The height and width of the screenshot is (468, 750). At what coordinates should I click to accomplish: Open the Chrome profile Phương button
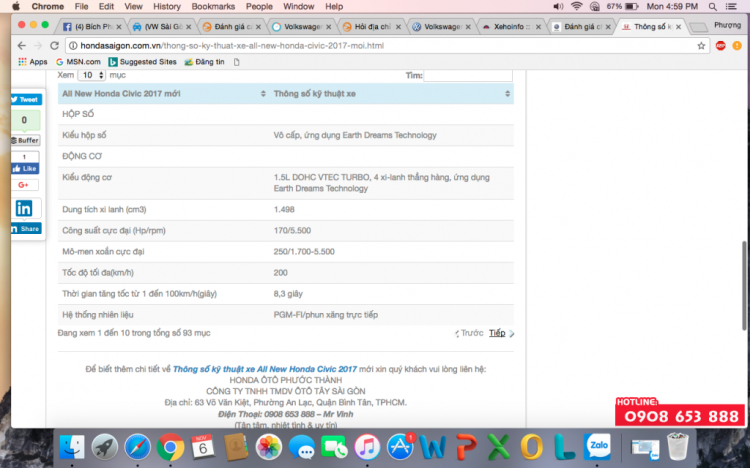click(727, 25)
